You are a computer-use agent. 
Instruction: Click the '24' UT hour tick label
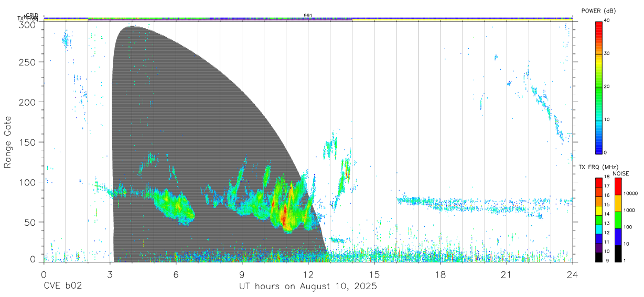coord(573,274)
